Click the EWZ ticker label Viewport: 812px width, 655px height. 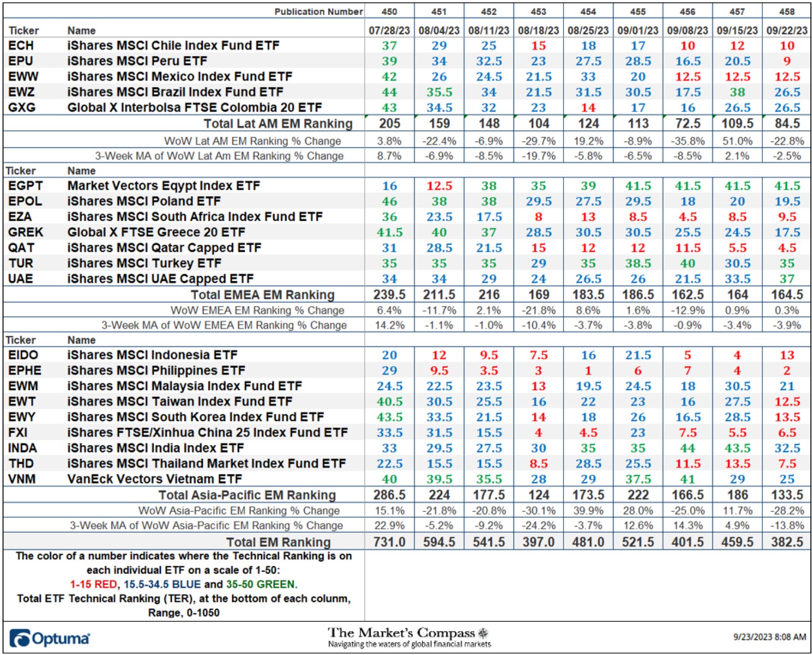point(22,92)
